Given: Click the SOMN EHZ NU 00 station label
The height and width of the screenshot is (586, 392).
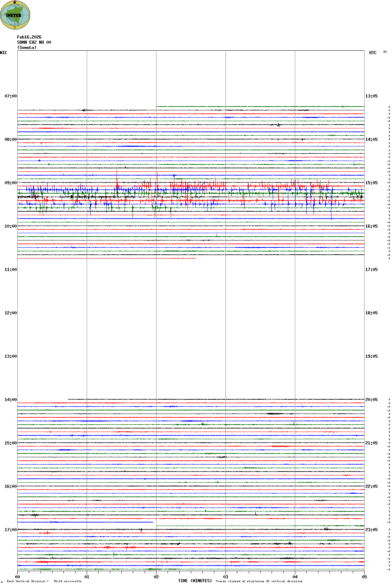Looking at the screenshot, I should click(x=34, y=42).
